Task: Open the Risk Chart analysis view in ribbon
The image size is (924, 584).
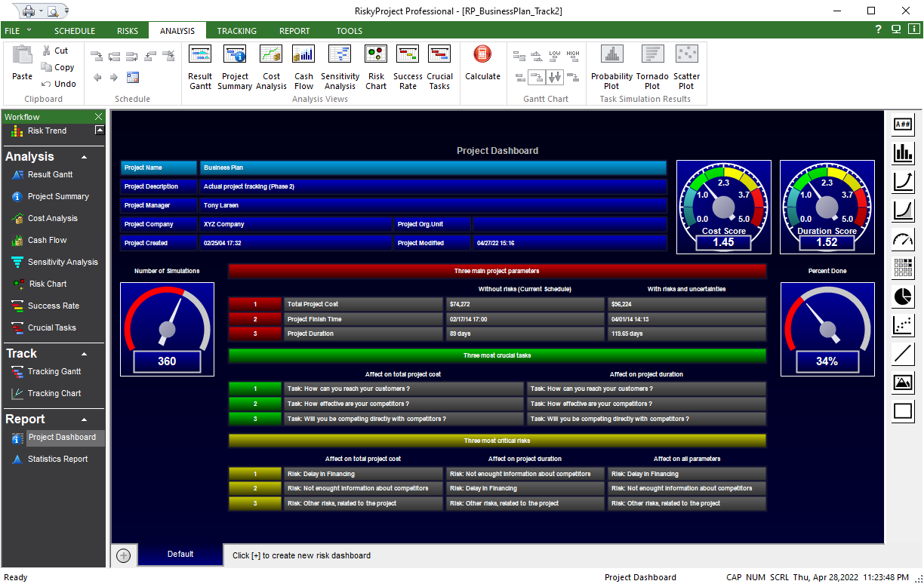Action: 376,67
